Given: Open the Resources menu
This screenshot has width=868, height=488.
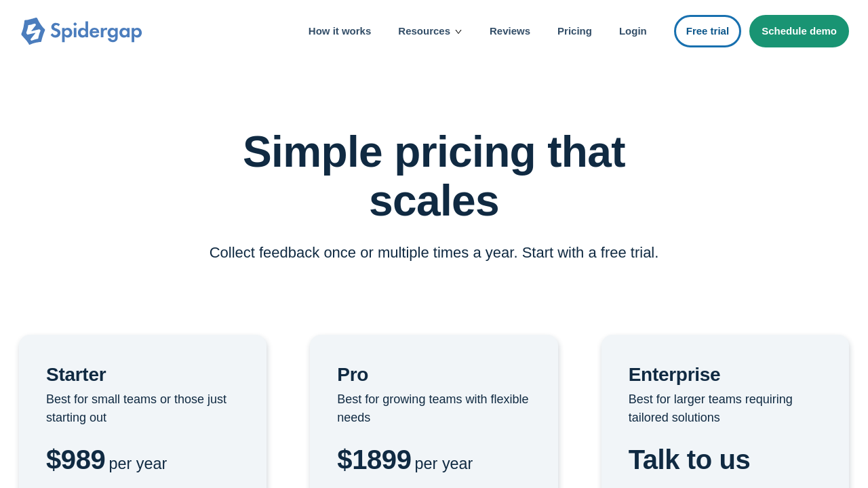Looking at the screenshot, I should tap(424, 31).
